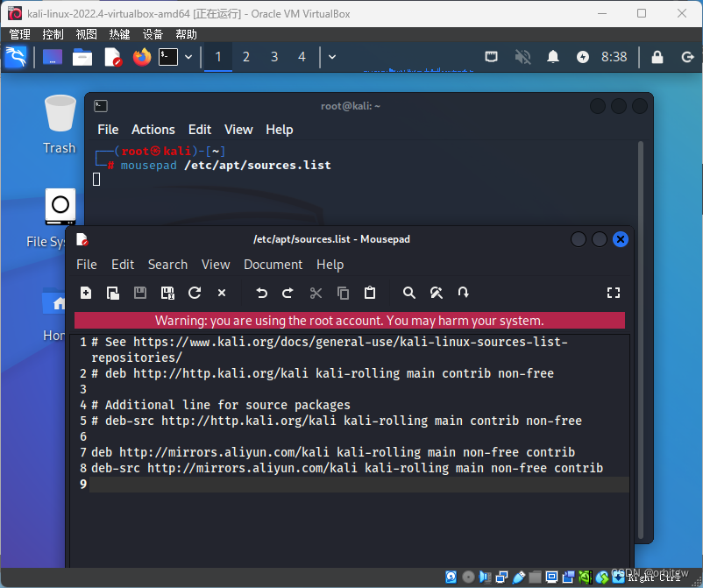Click line 7 aliyun deb mirror text
This screenshot has height=588, width=703.
[333, 452]
